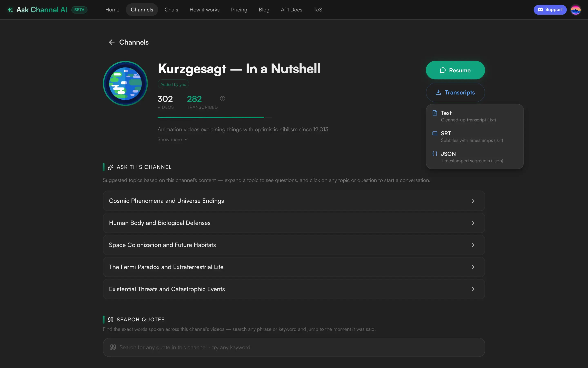The image size is (588, 368).
Task: Click the SRT subtitles icon
Action: point(435,133)
